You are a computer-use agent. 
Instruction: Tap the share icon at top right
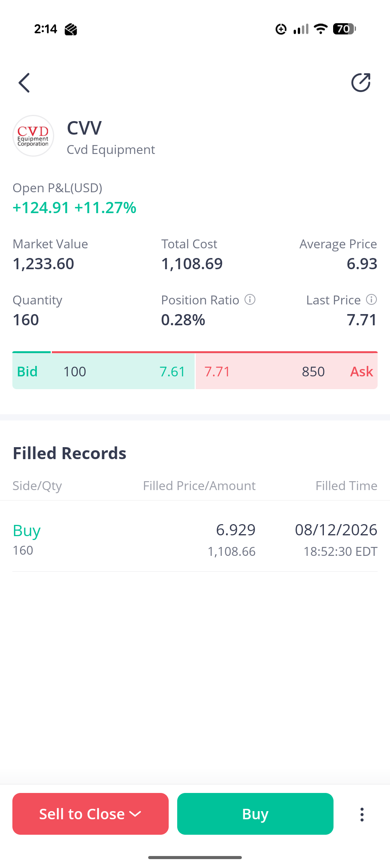tap(361, 82)
